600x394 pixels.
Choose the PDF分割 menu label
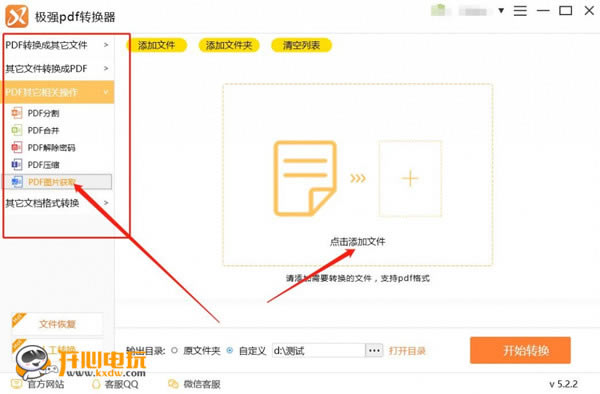click(x=43, y=113)
